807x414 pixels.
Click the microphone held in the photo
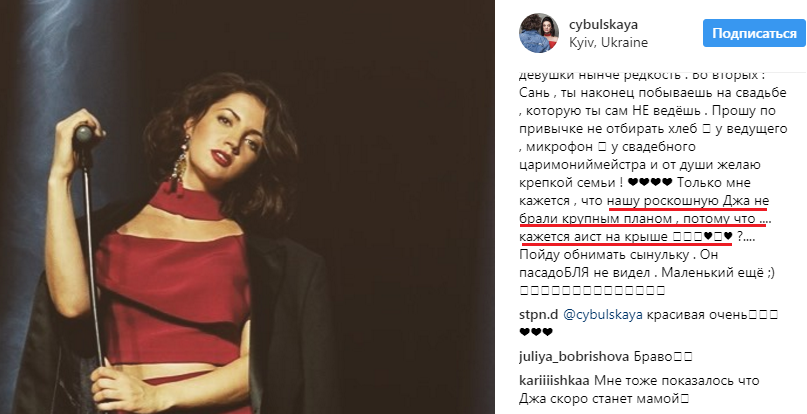[x=83, y=136]
